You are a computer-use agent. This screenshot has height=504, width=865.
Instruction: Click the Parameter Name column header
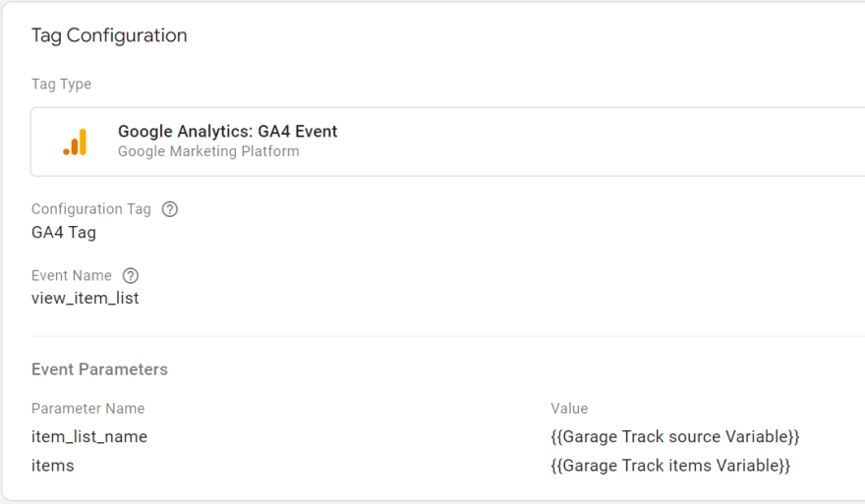pyautogui.click(x=87, y=409)
